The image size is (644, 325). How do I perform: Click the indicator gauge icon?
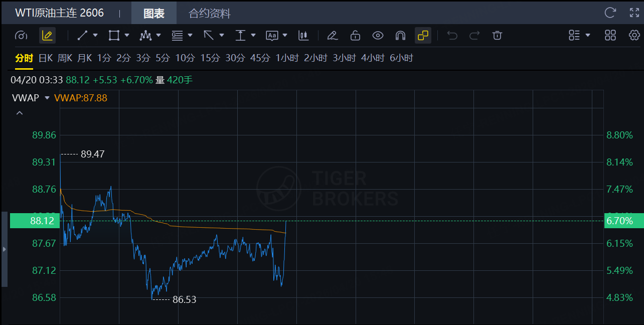coord(21,35)
